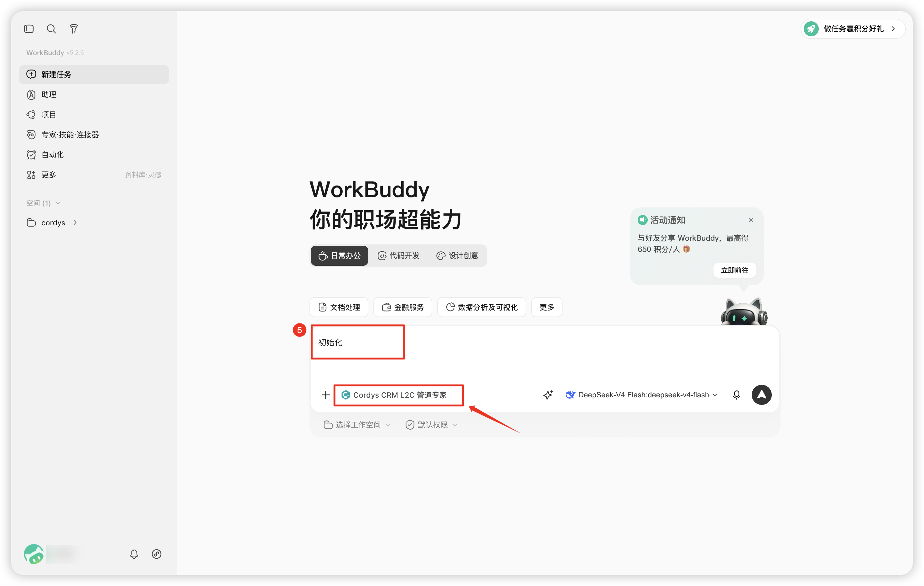Open 新建任务 in the sidebar
Viewport: 924px width, 586px height.
click(94, 75)
